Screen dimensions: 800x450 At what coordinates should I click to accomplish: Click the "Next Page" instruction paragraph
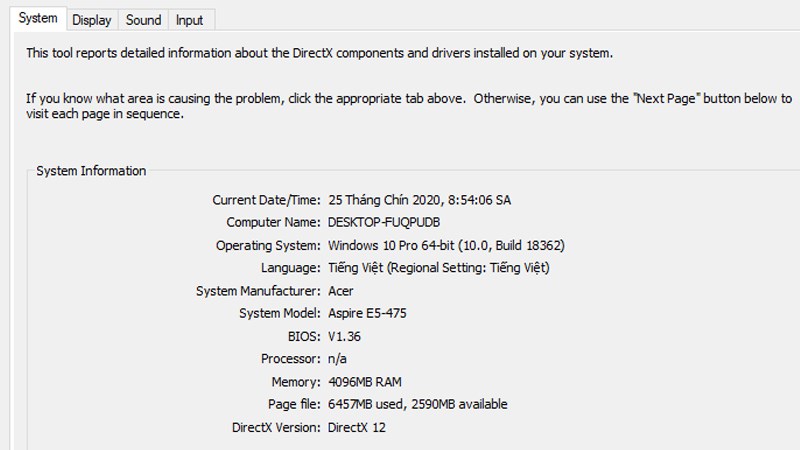[x=408, y=106]
